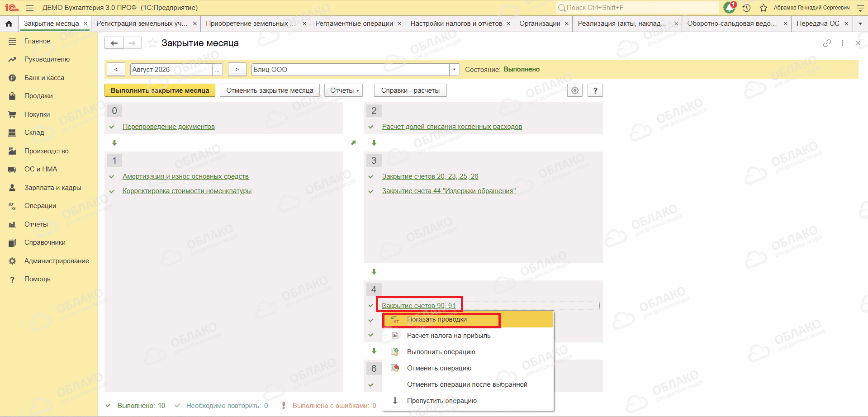Screen dimensions: 868x417
Task: Choose Пропустить операцию menu item
Action: tap(468, 401)
